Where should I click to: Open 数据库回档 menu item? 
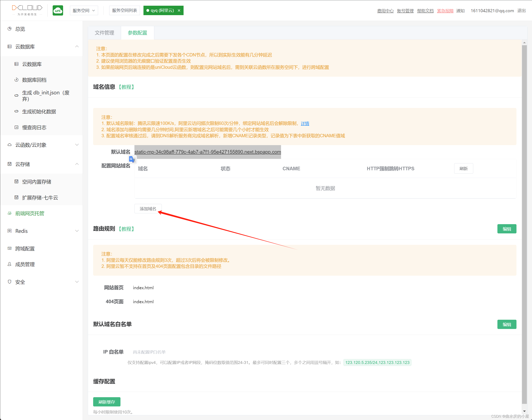point(41,80)
